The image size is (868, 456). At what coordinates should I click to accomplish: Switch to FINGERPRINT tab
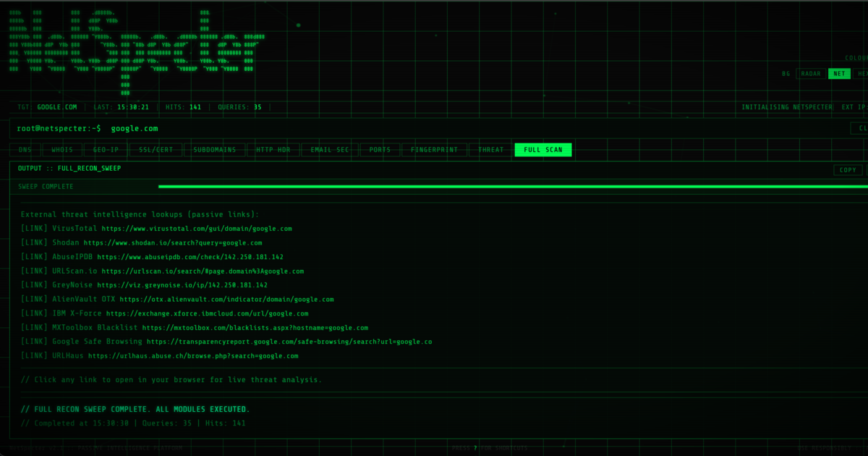tap(434, 150)
